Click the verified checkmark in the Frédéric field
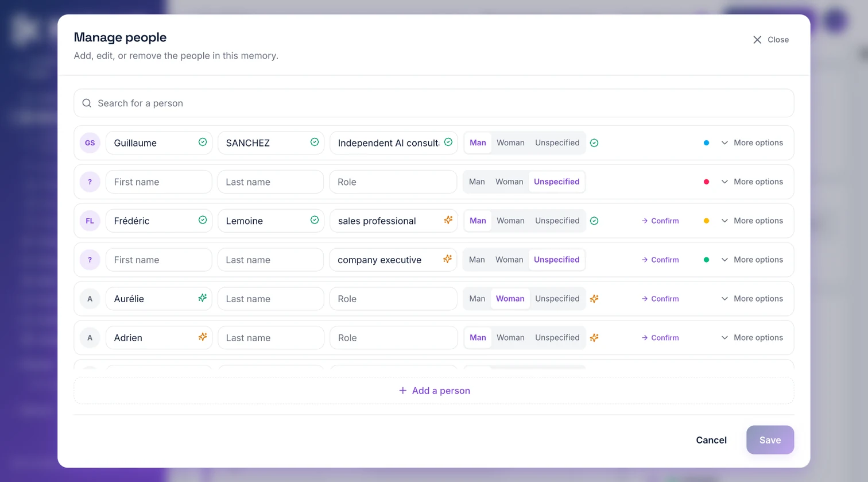Screen dimensions: 868x482 [x=203, y=221]
